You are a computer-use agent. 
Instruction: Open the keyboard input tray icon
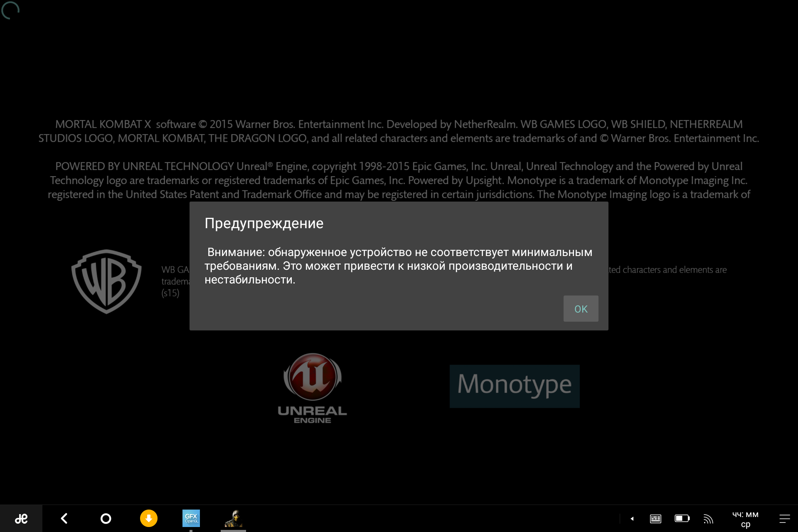655,518
